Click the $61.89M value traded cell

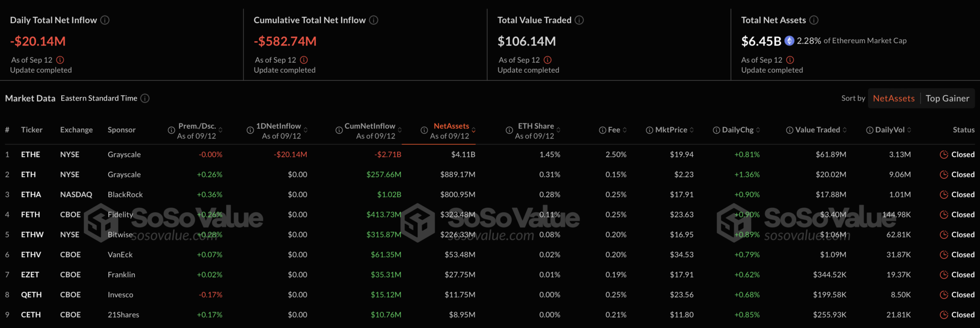pos(831,155)
